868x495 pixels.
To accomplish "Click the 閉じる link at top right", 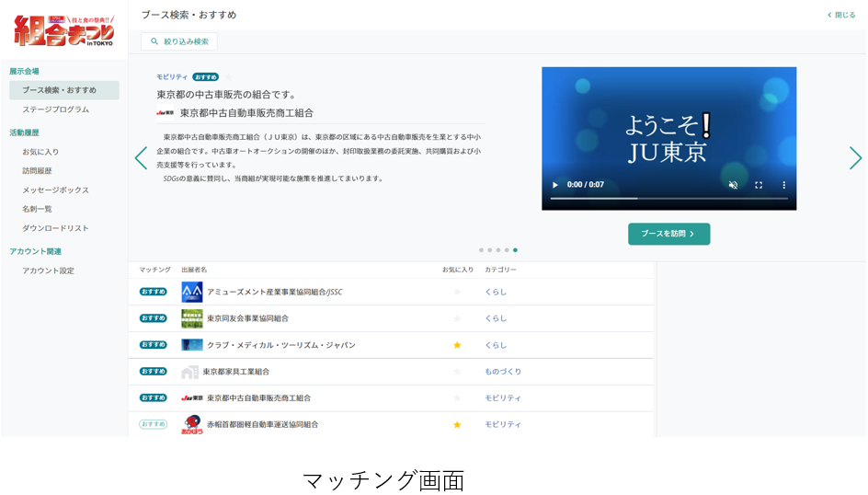I will pyautogui.click(x=841, y=15).
